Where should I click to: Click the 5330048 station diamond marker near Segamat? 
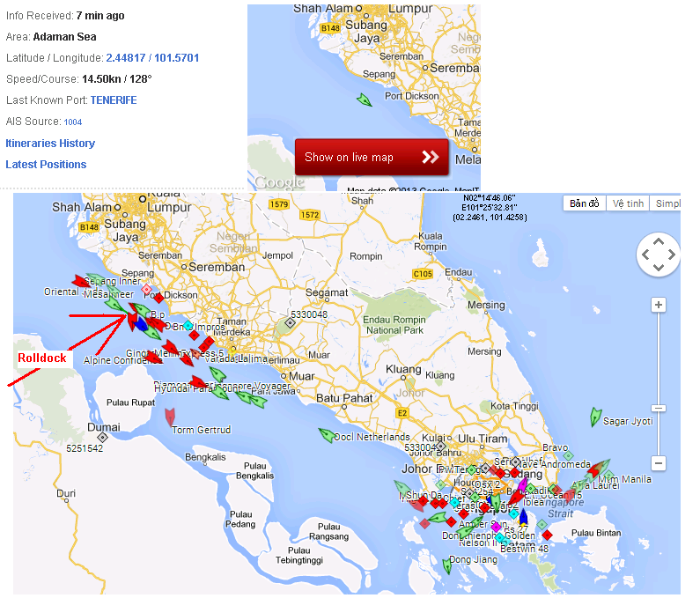point(291,322)
